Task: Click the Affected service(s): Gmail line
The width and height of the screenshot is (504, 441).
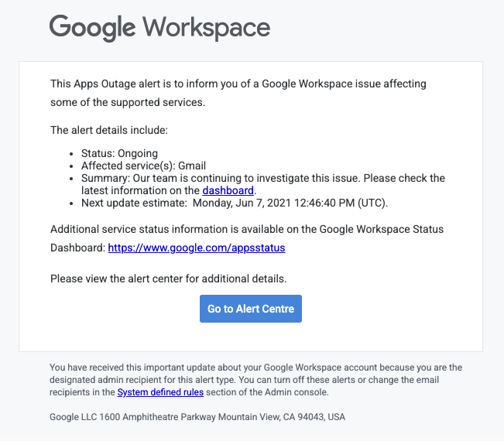Action: pos(143,166)
